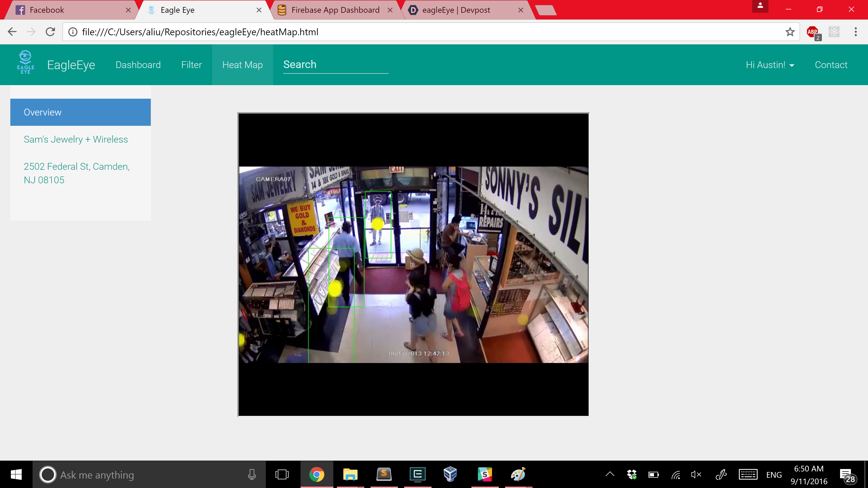Select Sam's Jewelry + Wireless in sidebar
This screenshot has width=868, height=488.
point(76,139)
